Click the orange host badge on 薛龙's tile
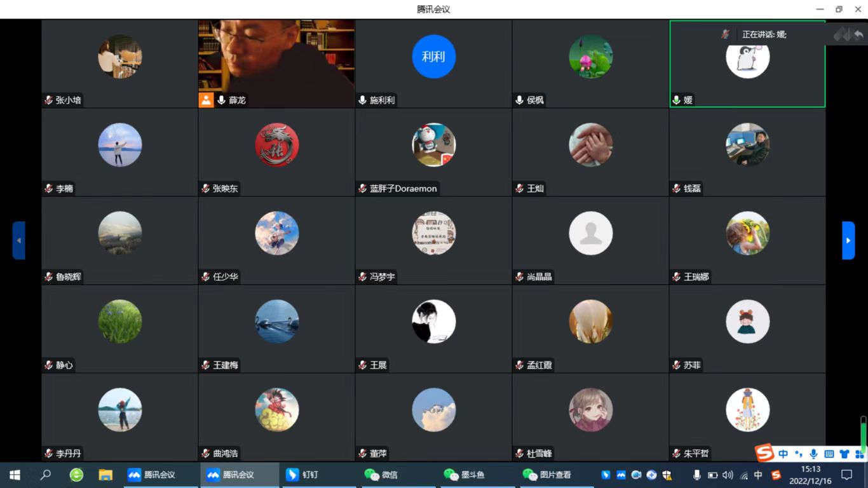 [206, 100]
